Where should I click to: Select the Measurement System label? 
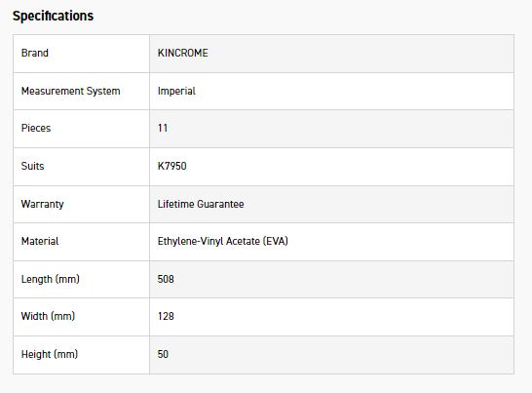pos(70,91)
